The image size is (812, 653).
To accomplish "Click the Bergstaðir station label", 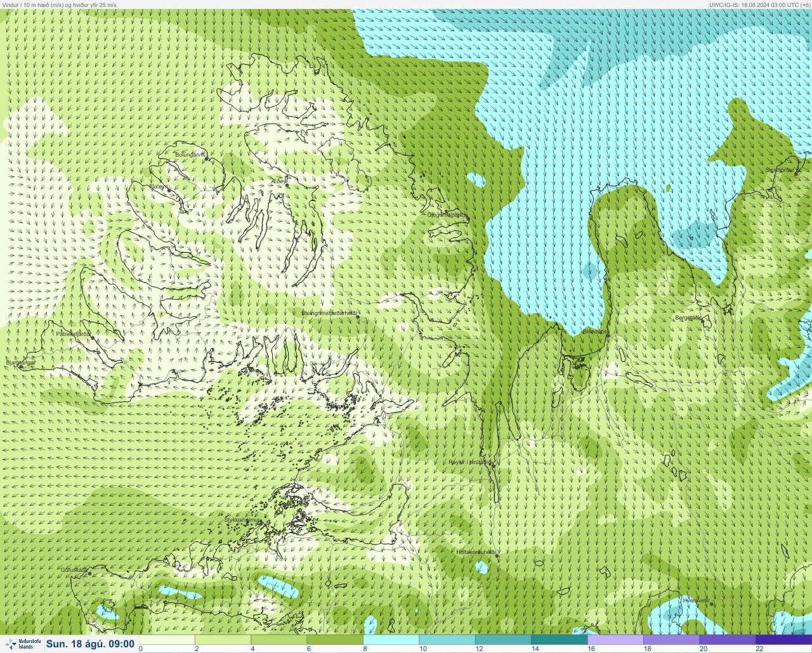I will click(x=688, y=318).
